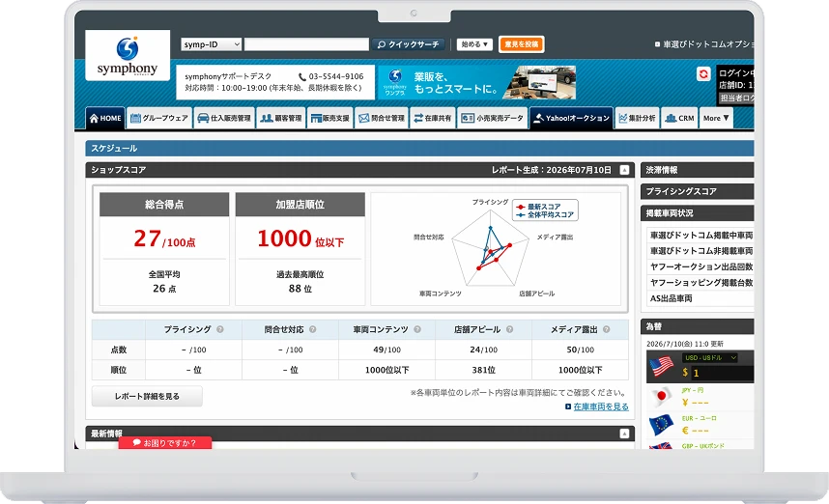Click the help icon next to メディア露出
Screen dimensions: 829x504
coord(607,329)
